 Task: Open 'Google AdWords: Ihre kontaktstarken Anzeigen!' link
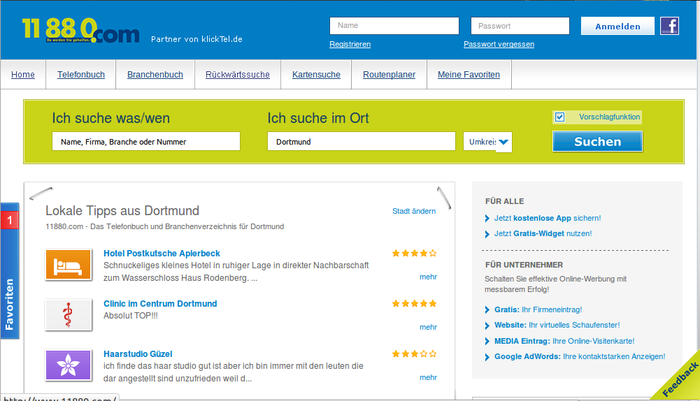pyautogui.click(x=579, y=357)
